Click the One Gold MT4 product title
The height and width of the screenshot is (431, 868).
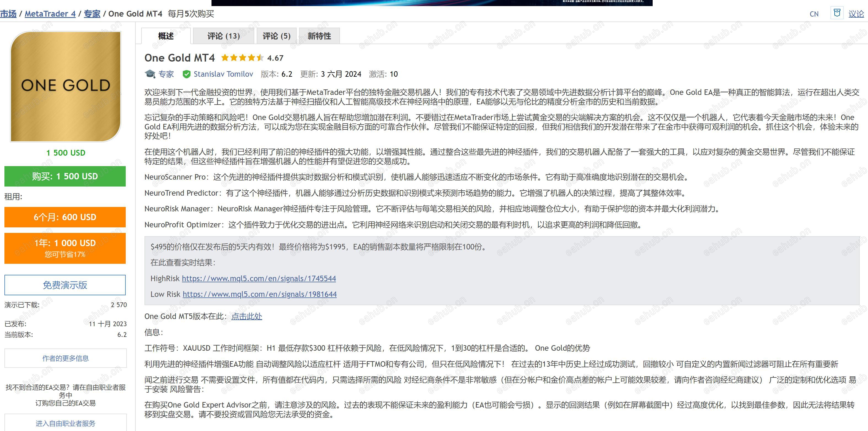click(180, 58)
